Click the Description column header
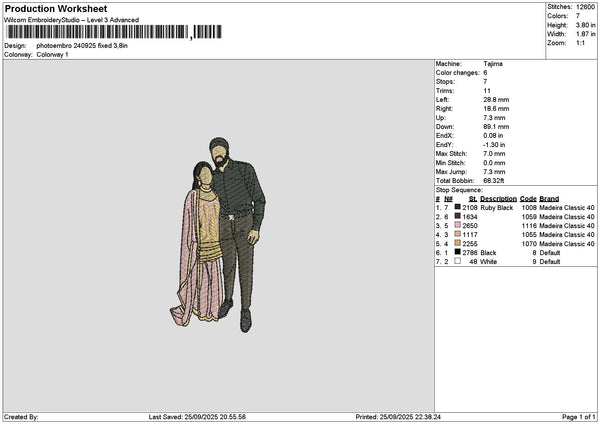This screenshot has height=424, width=600. tap(498, 199)
